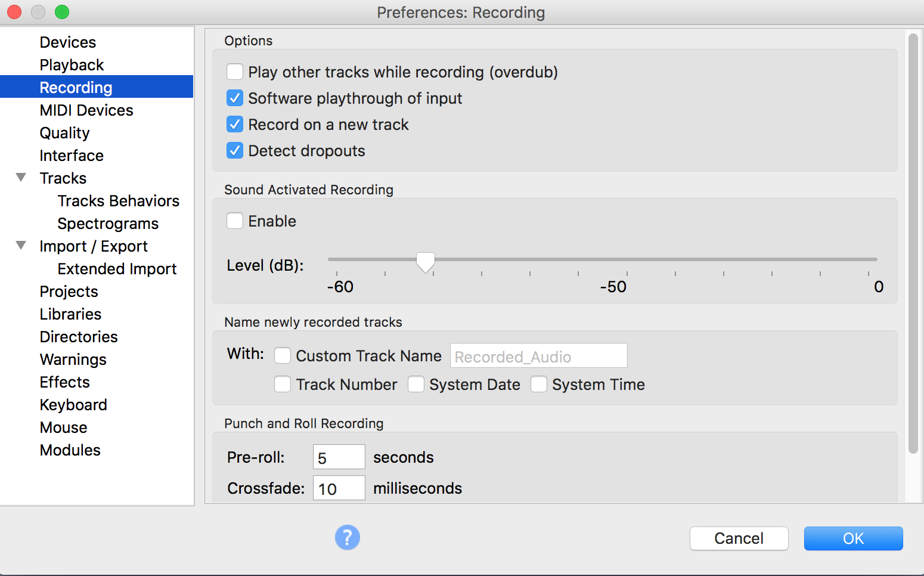Enable Sound Activated Recording checkbox

coord(235,221)
